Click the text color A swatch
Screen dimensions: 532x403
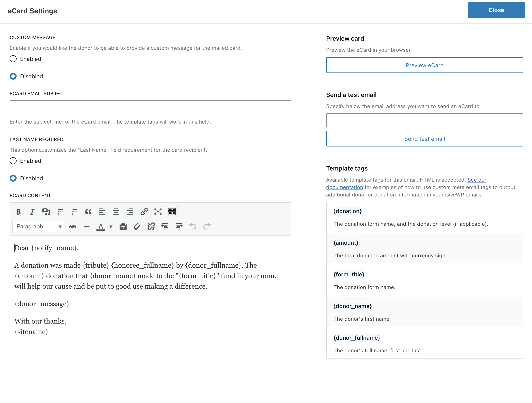[x=101, y=226]
